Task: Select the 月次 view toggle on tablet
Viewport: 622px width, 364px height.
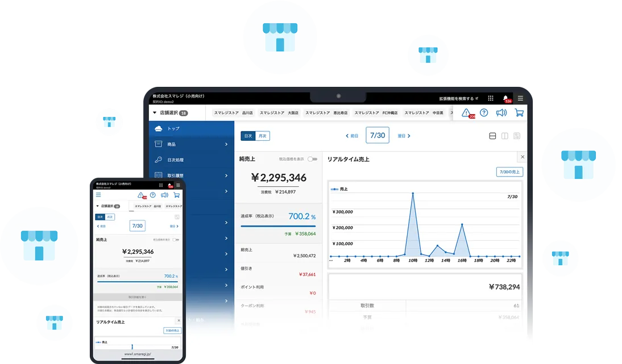Action: [x=263, y=136]
